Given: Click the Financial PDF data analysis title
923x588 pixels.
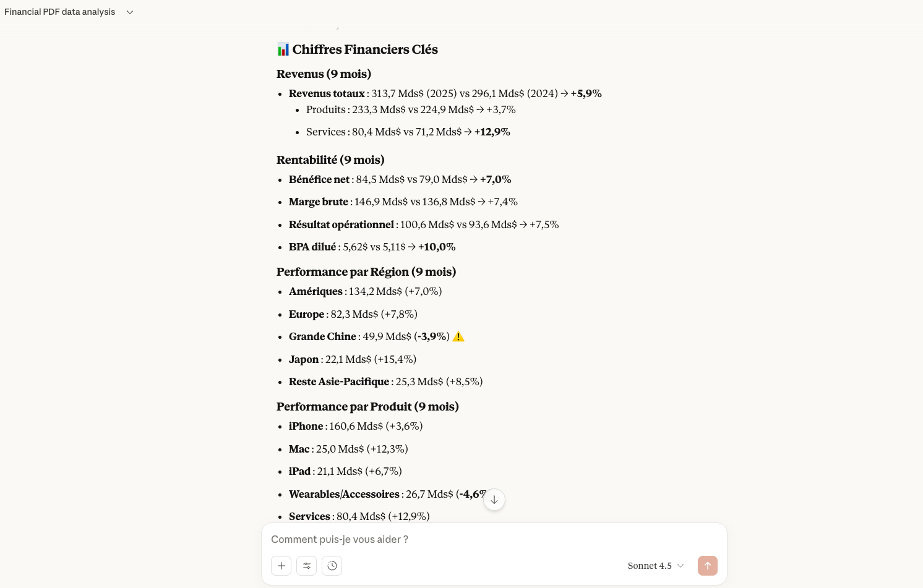Looking at the screenshot, I should (x=60, y=12).
